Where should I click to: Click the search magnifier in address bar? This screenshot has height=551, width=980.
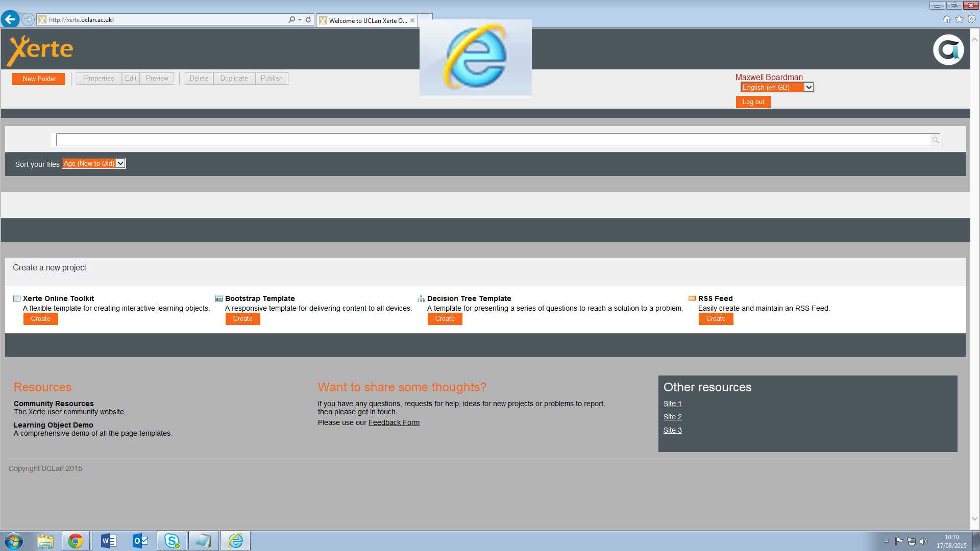point(291,19)
